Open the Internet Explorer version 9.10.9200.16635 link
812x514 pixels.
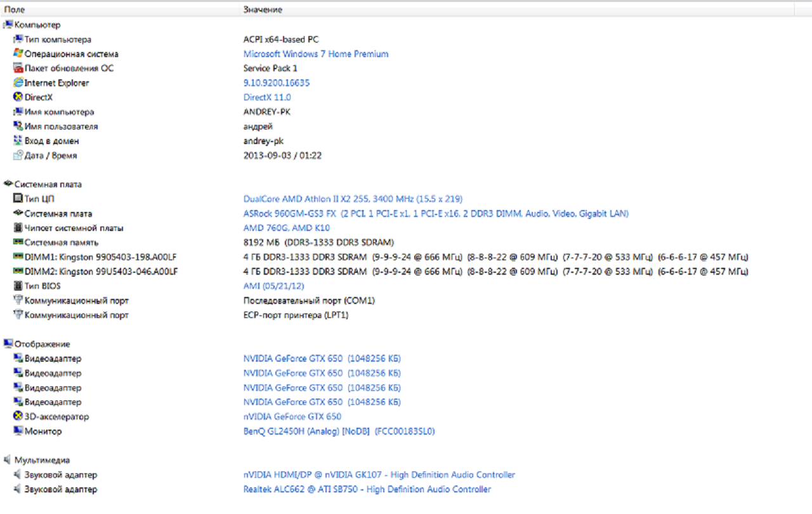point(277,82)
